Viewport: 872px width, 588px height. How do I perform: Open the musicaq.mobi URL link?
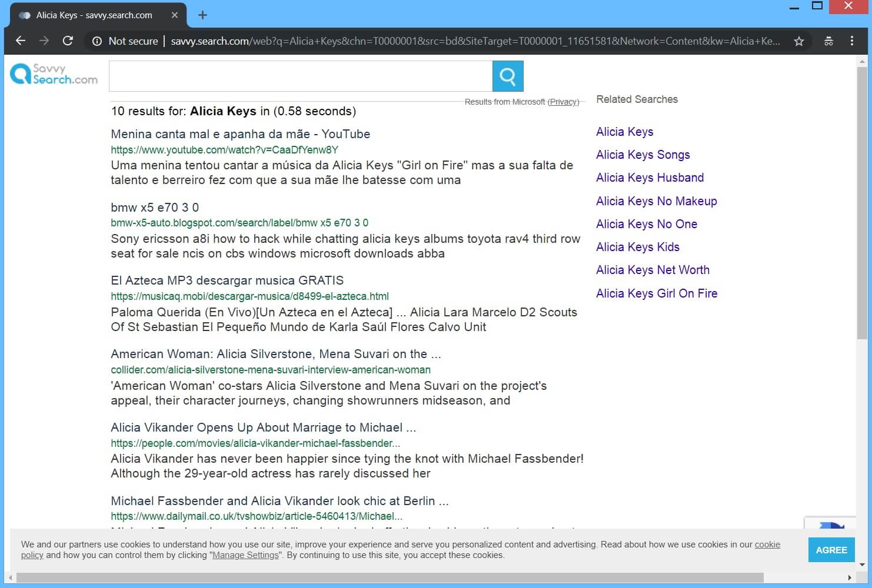(250, 296)
